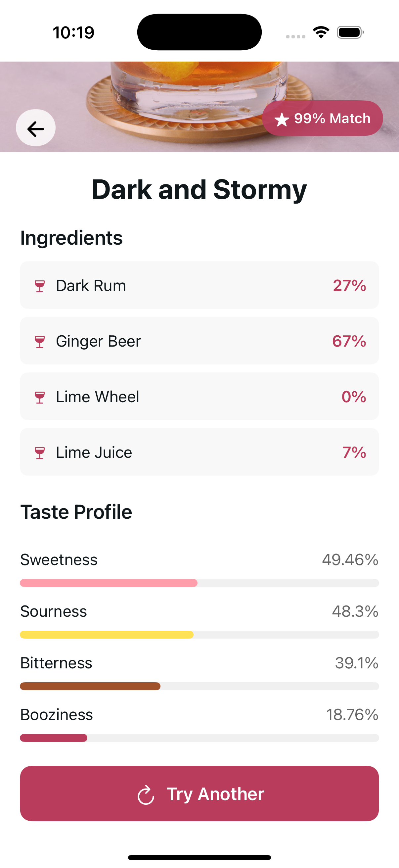Tap the glass icon beside Dark Rum
Screen dimensions: 399x868
[40, 286]
